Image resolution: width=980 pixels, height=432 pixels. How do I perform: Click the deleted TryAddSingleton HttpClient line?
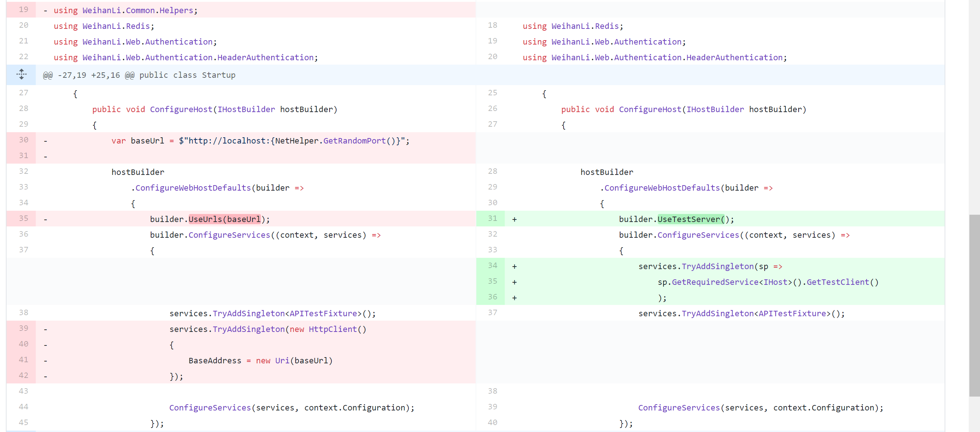(x=266, y=329)
